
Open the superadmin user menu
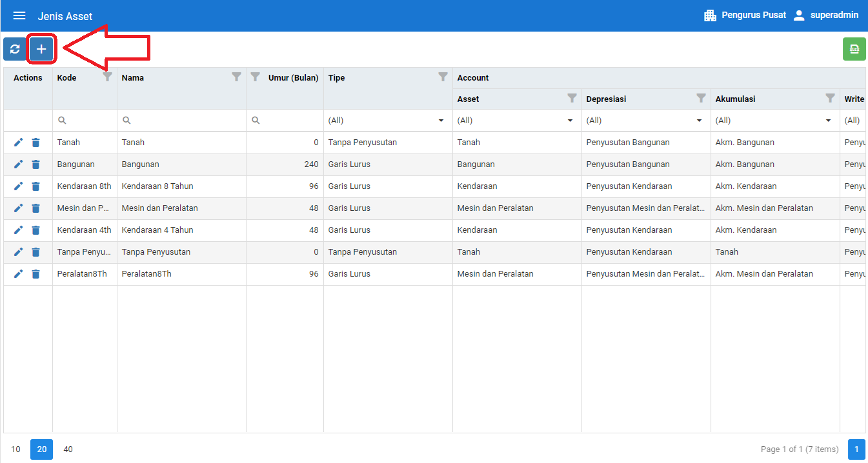(x=826, y=15)
